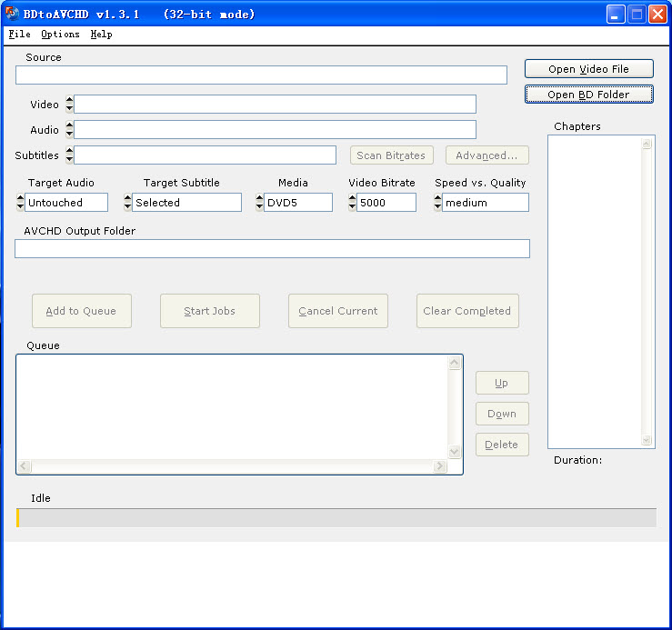The width and height of the screenshot is (672, 630).
Task: Click the Clear Completed button
Action: [x=467, y=311]
